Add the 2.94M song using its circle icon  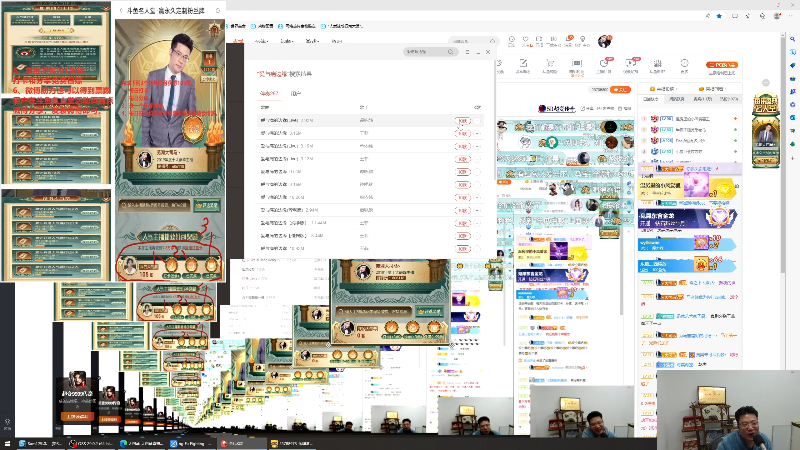[x=478, y=210]
